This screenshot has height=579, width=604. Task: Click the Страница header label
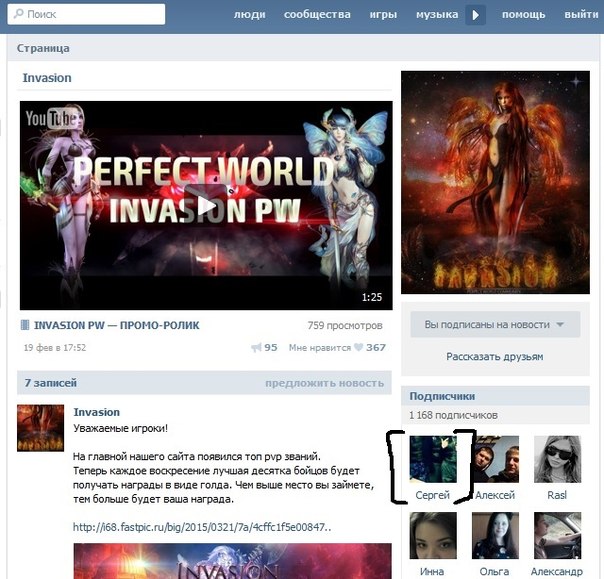[43, 48]
